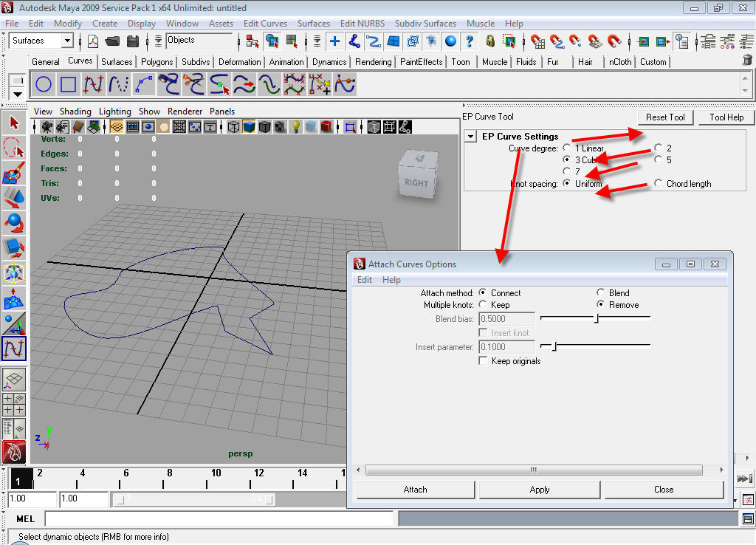Click the Reset Tool button
The width and height of the screenshot is (756, 545).
[665, 117]
